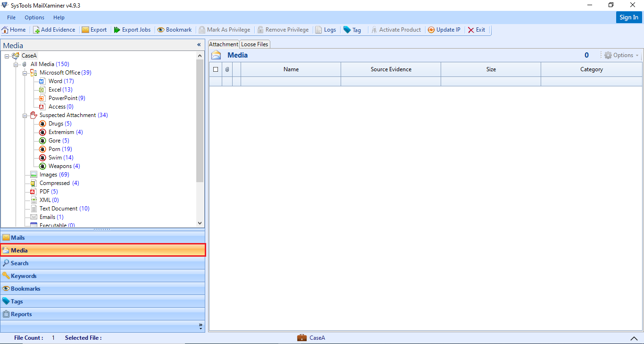Click the Swim category icon
The height and width of the screenshot is (344, 644).
pos(42,158)
